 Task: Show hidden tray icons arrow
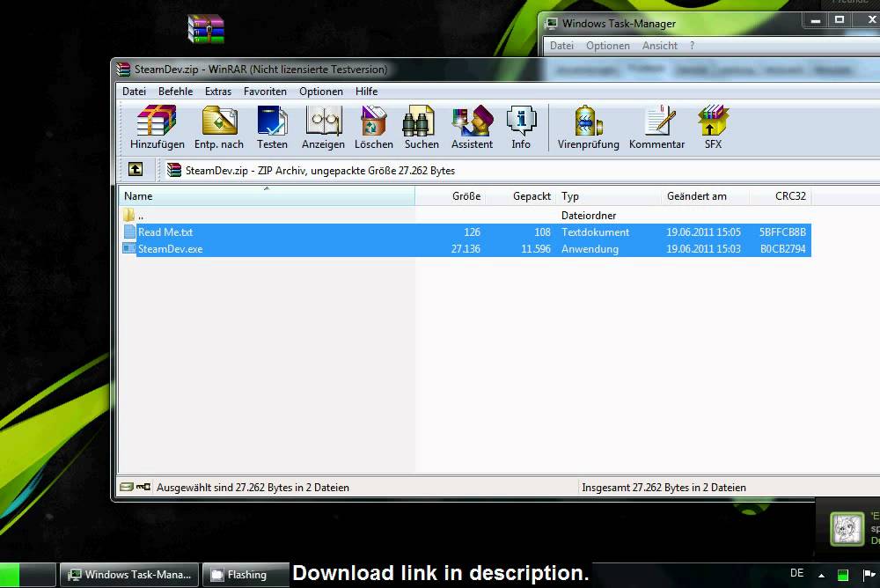(x=821, y=575)
